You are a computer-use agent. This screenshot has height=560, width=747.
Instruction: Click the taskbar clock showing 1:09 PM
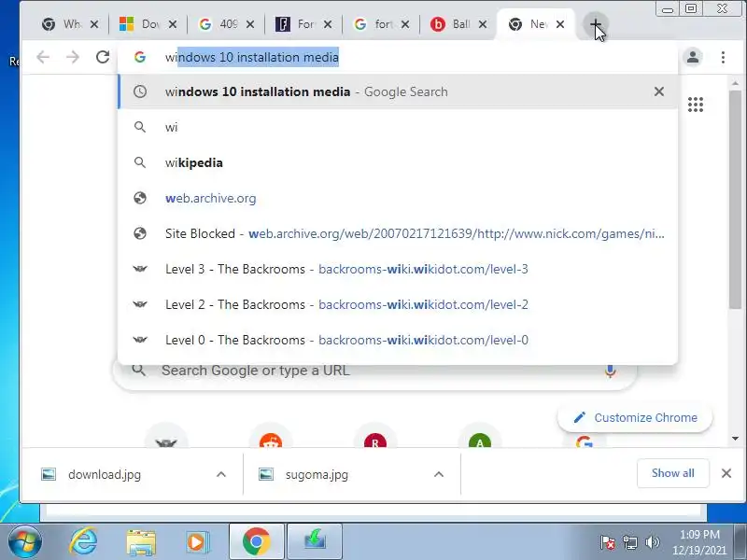[x=699, y=542]
